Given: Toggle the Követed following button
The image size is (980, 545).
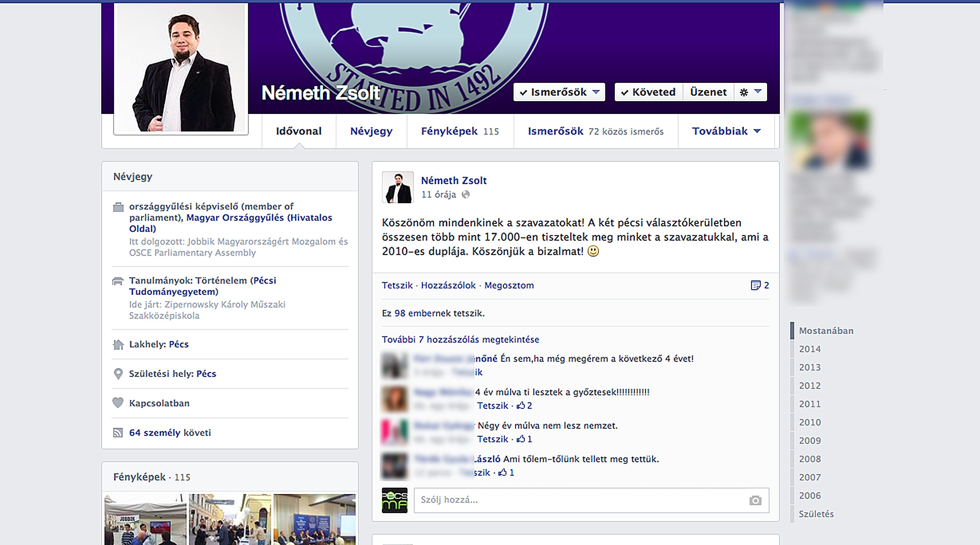Looking at the screenshot, I should click(x=649, y=92).
